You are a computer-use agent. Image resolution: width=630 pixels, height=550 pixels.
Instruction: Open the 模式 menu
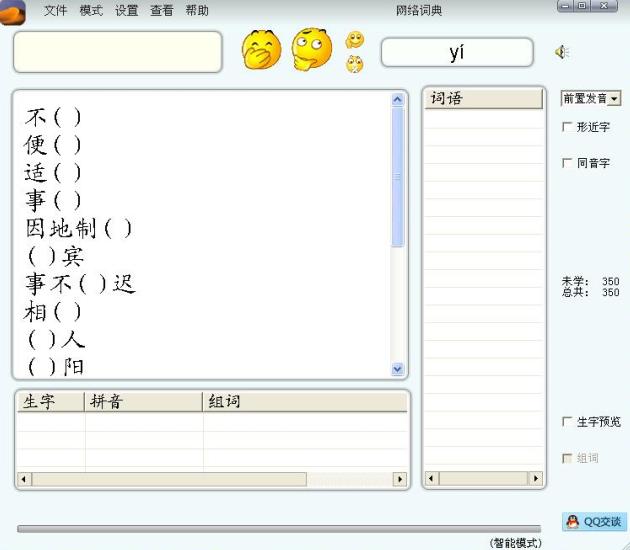(91, 11)
